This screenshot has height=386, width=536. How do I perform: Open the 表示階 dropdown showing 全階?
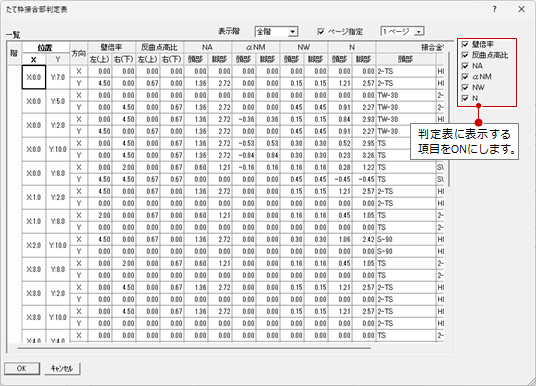(276, 31)
